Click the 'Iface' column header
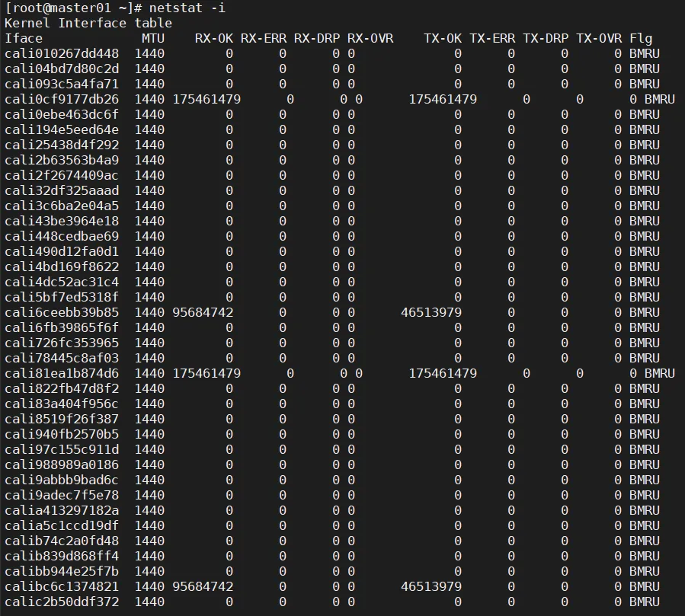The height and width of the screenshot is (616, 685). point(24,38)
